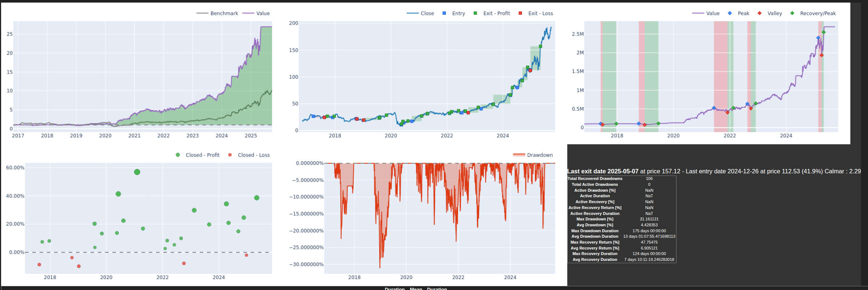The height and width of the screenshot is (290, 868).
Task: Click the red Valley diamond legend icon
Action: pyautogui.click(x=760, y=13)
